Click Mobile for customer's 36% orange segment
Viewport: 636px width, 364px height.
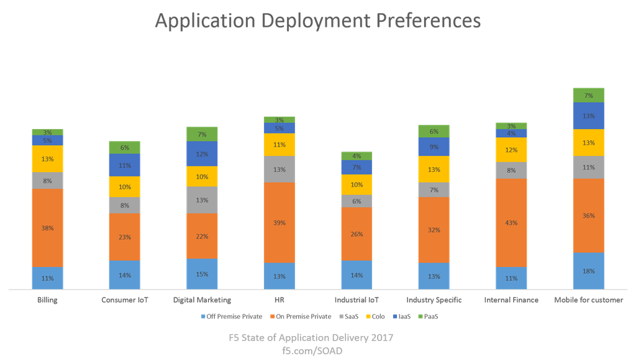pyautogui.click(x=589, y=216)
